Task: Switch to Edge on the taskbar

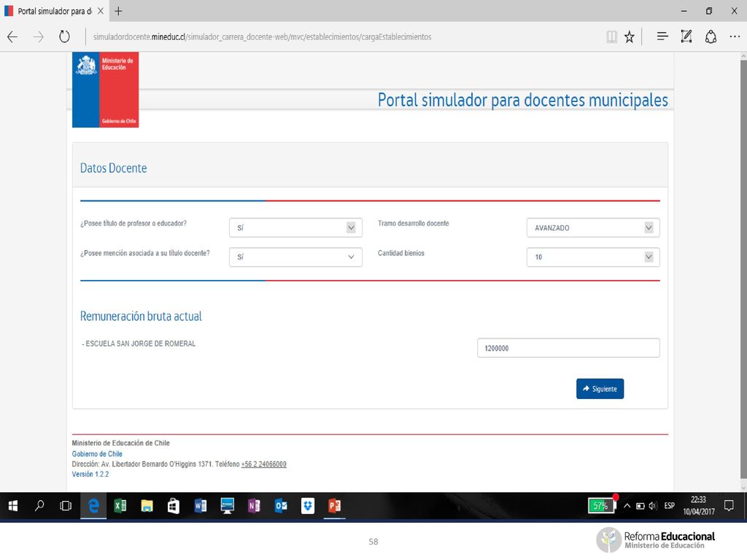Action: 93,506
